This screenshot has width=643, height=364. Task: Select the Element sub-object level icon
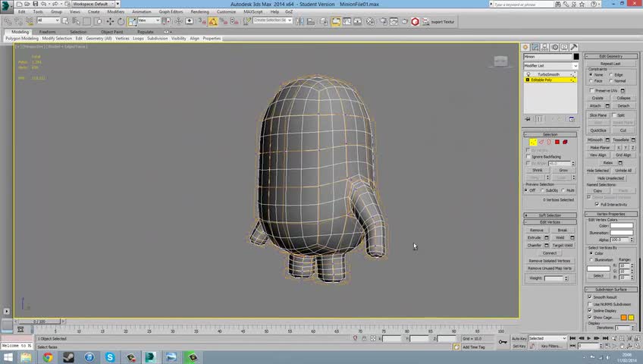tap(565, 142)
